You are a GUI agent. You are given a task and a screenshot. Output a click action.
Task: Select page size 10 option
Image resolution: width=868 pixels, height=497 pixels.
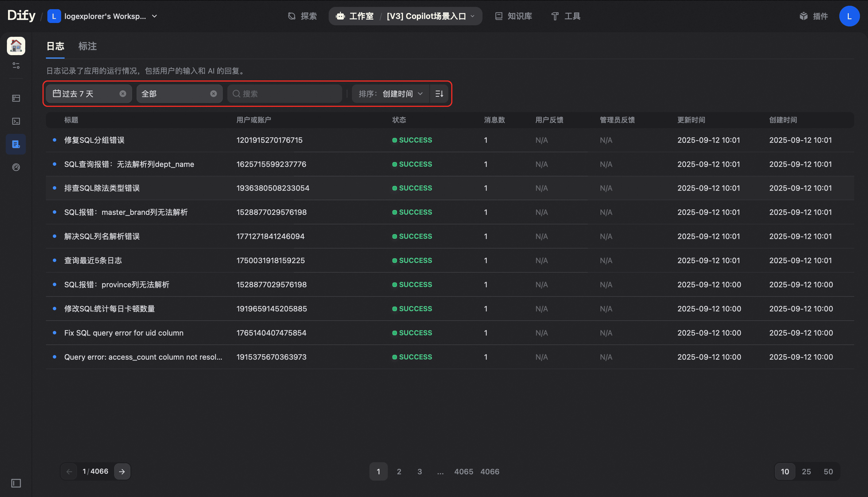pyautogui.click(x=784, y=471)
